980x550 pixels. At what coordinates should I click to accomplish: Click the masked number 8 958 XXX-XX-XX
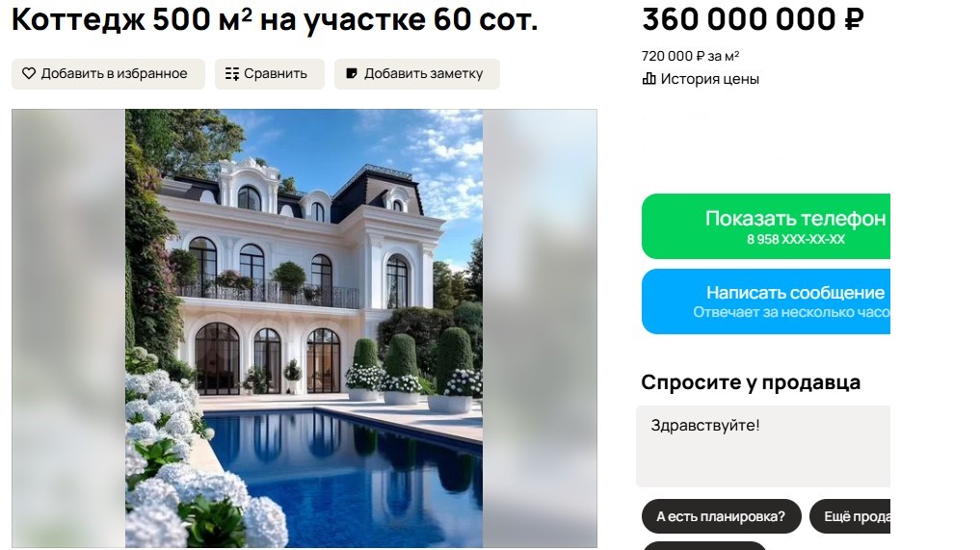click(796, 240)
